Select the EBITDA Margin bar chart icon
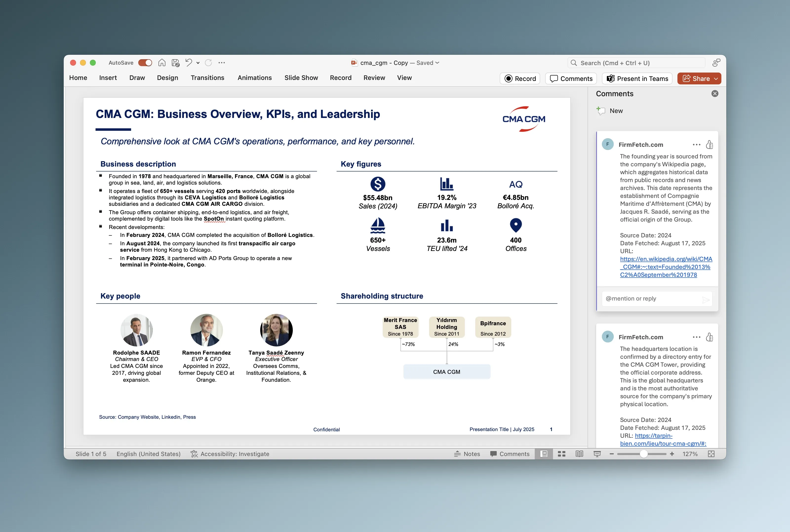The height and width of the screenshot is (532, 790). click(x=447, y=184)
